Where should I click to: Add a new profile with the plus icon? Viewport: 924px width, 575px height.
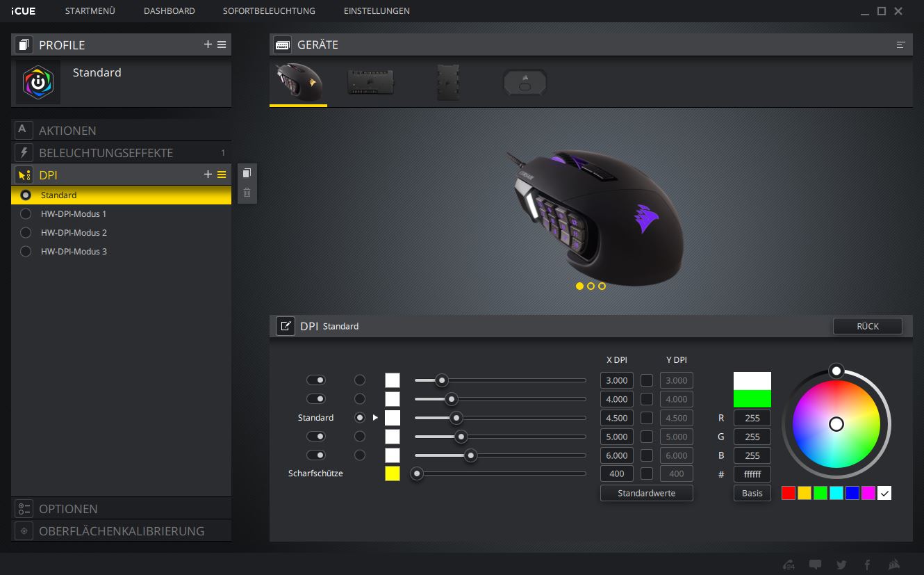coord(208,44)
